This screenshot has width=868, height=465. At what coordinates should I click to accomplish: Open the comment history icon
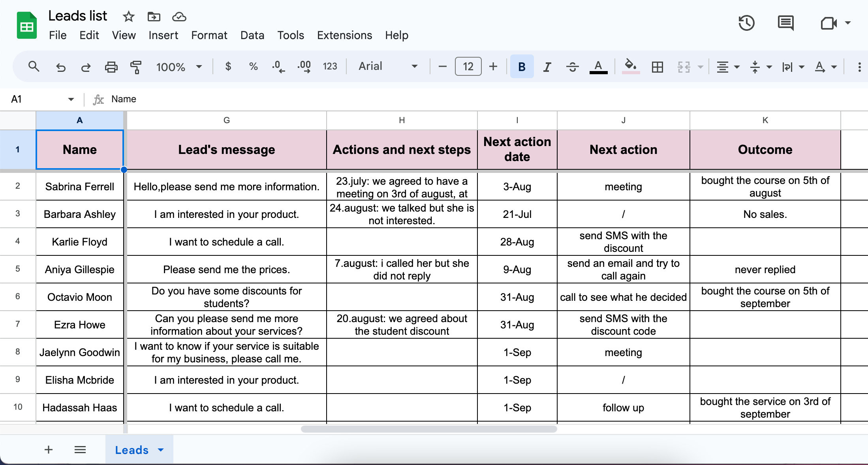pyautogui.click(x=785, y=23)
